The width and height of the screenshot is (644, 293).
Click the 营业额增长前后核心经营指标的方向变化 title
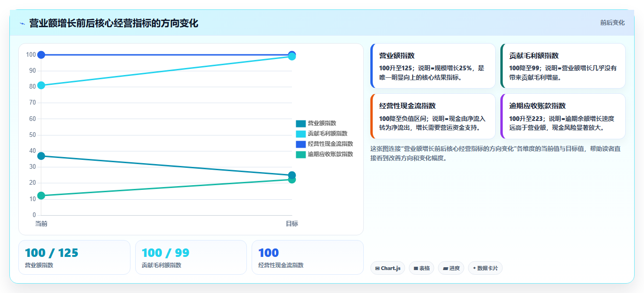[x=114, y=23]
